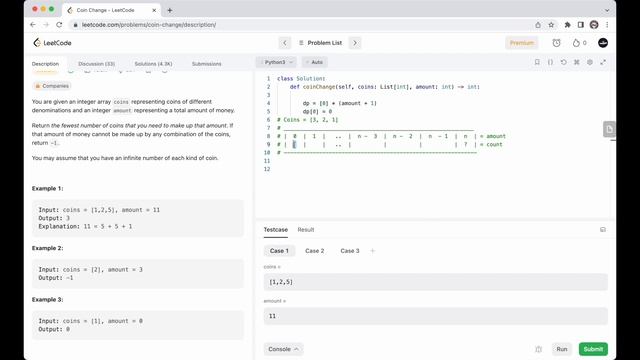
Task: Click the LeetCode logo
Action: click(x=52, y=43)
